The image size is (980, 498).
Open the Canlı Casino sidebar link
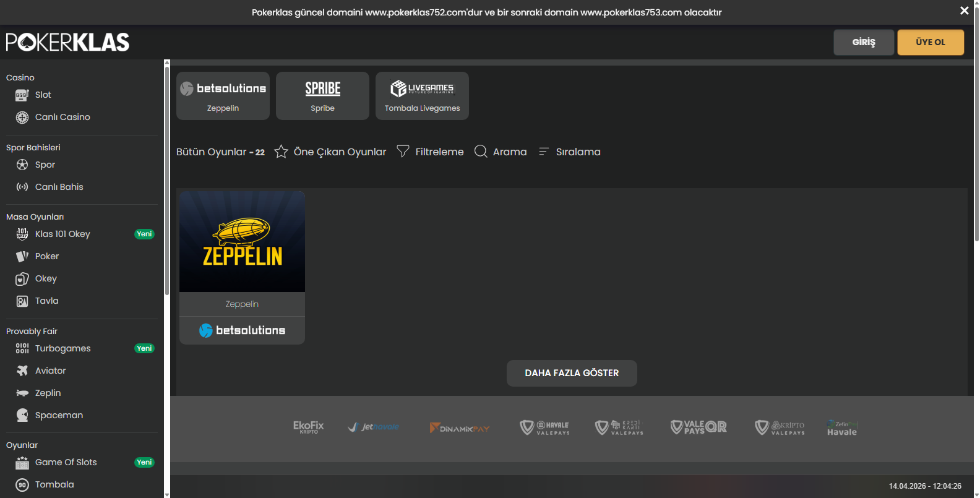coord(62,117)
